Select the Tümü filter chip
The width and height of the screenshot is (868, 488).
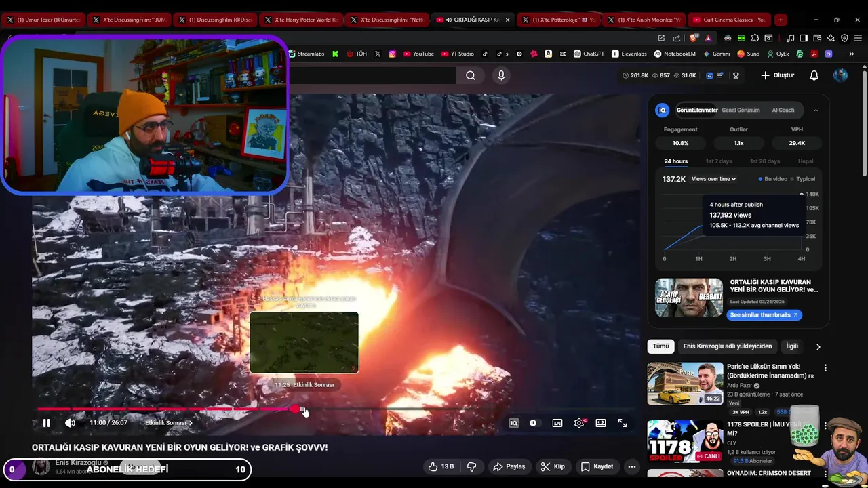pos(660,346)
